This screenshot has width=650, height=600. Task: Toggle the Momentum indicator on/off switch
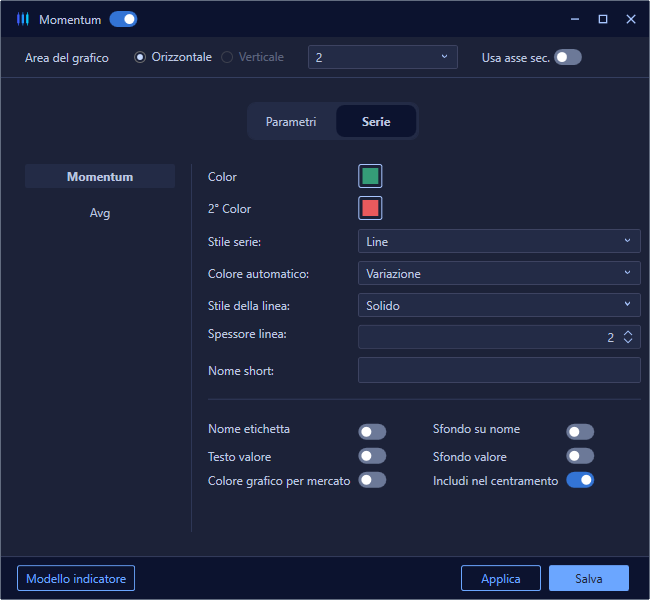click(x=124, y=19)
